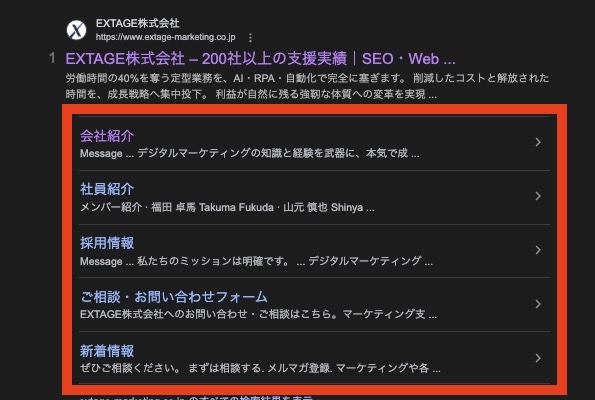Click the メンバー紹介 福田 卓馬 description
This screenshot has height=400, width=595.
[227, 208]
